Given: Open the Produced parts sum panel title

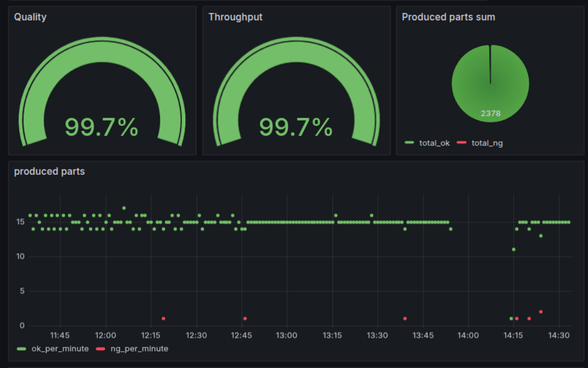Looking at the screenshot, I should click(449, 17).
